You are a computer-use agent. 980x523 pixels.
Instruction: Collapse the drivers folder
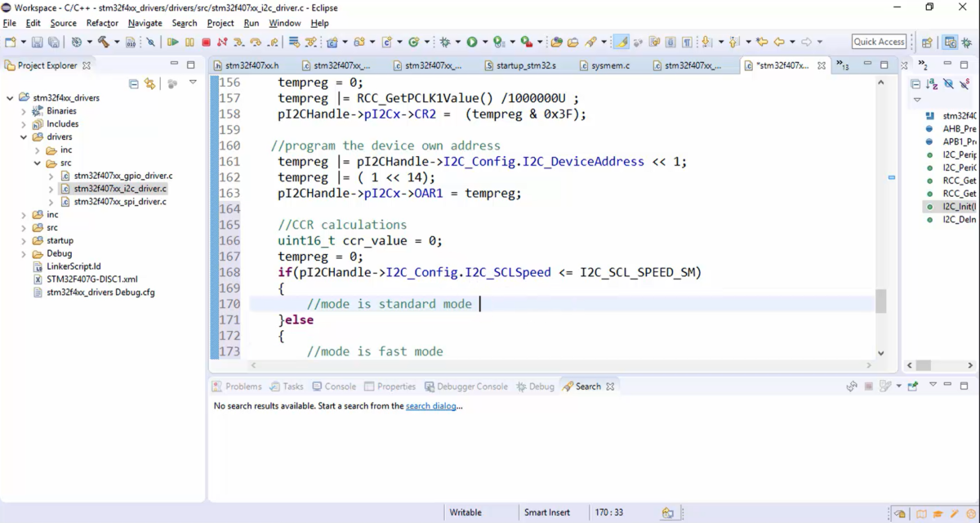pos(24,137)
